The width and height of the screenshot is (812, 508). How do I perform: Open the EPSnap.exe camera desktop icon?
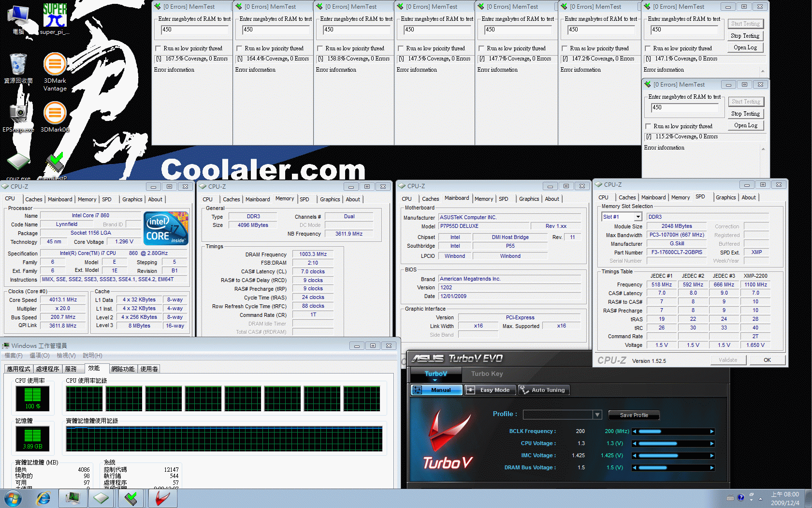(18, 117)
